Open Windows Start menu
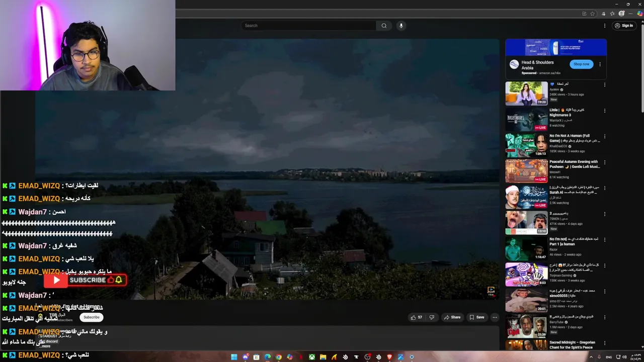 [x=234, y=357]
